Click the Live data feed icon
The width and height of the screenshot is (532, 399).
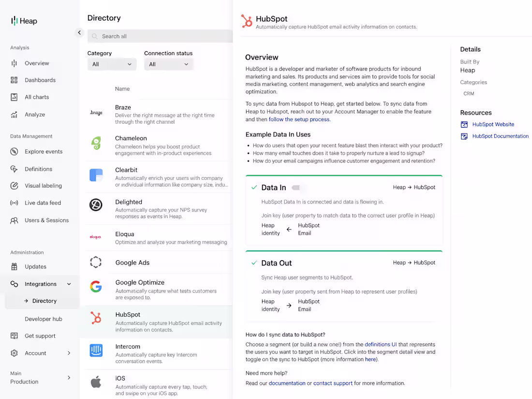(x=14, y=203)
